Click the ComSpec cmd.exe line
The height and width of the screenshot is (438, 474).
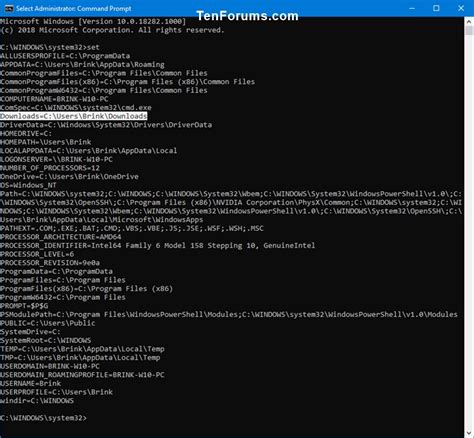click(76, 107)
